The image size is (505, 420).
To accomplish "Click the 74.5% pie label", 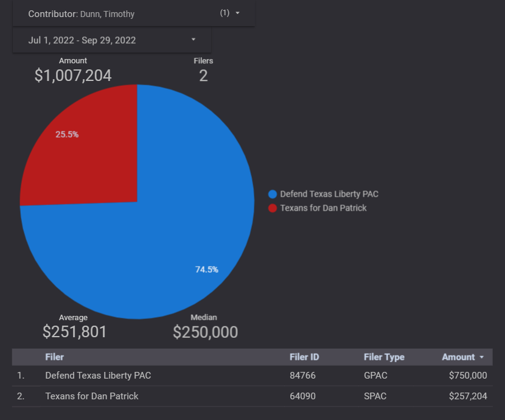I will [x=207, y=270].
